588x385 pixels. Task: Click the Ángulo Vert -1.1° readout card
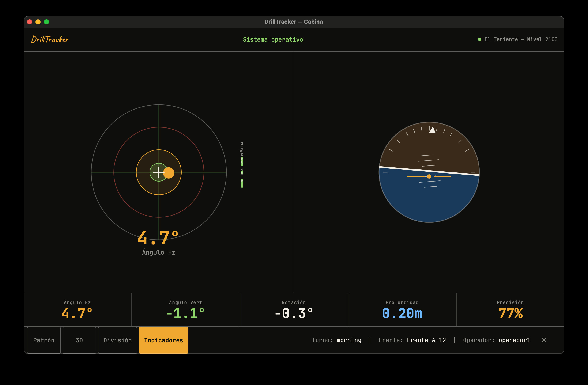click(x=186, y=310)
